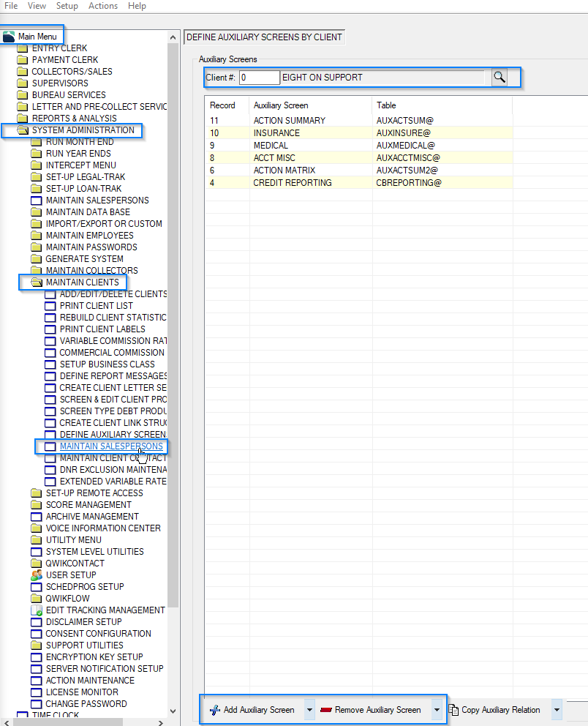Click the UTILITY MENU folder icon

(x=36, y=540)
